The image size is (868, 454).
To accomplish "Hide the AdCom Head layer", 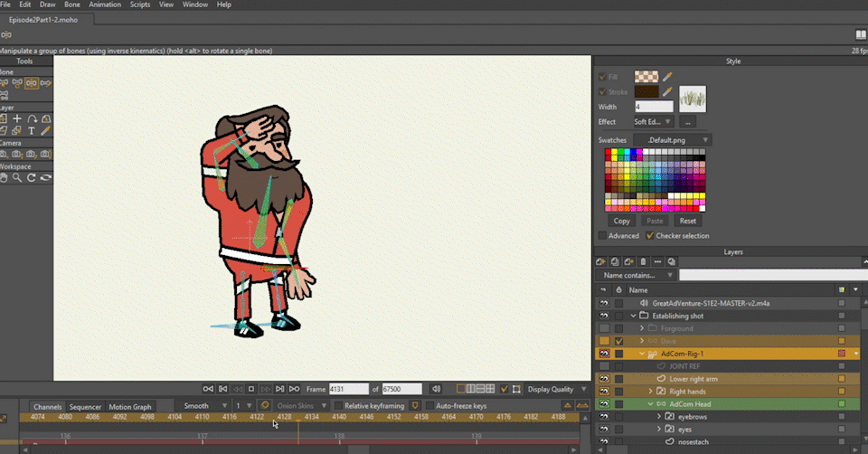I will [604, 404].
